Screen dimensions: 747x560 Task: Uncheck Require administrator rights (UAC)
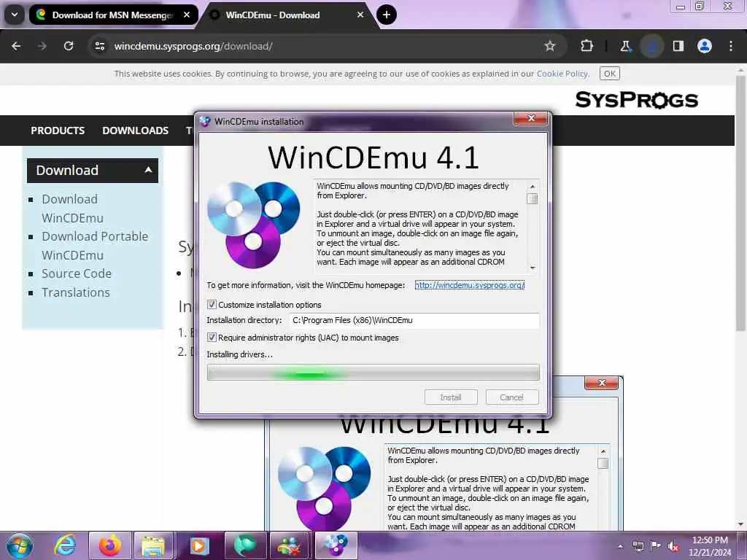(x=212, y=338)
